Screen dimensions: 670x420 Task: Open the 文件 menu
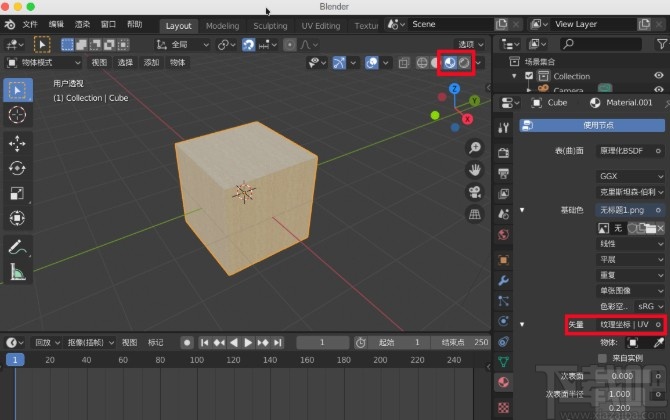(30, 24)
